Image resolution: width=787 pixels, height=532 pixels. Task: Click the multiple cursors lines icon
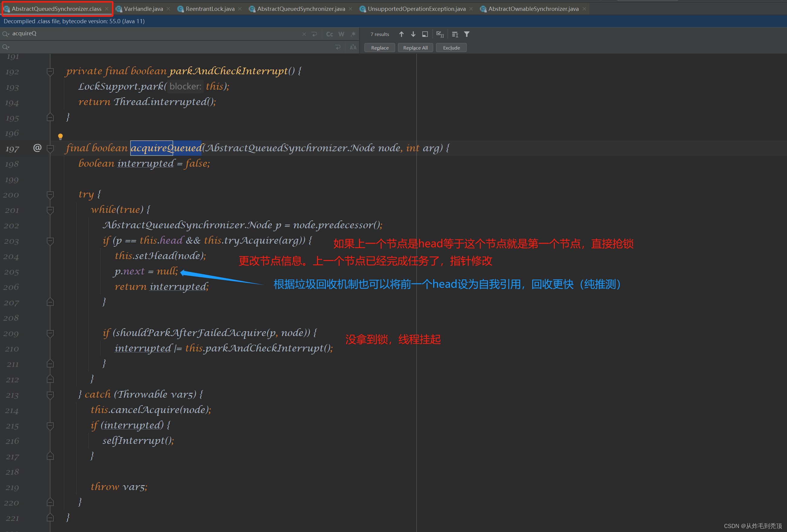click(455, 34)
